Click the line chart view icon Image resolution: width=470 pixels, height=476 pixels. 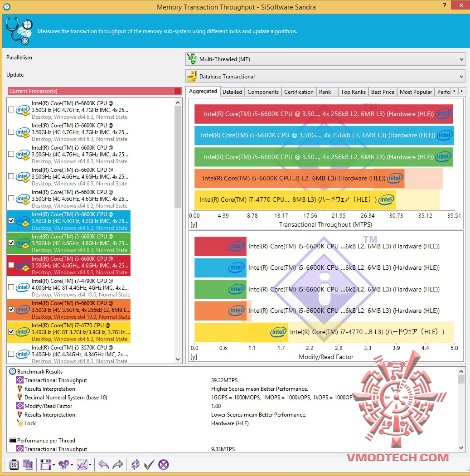[82, 465]
